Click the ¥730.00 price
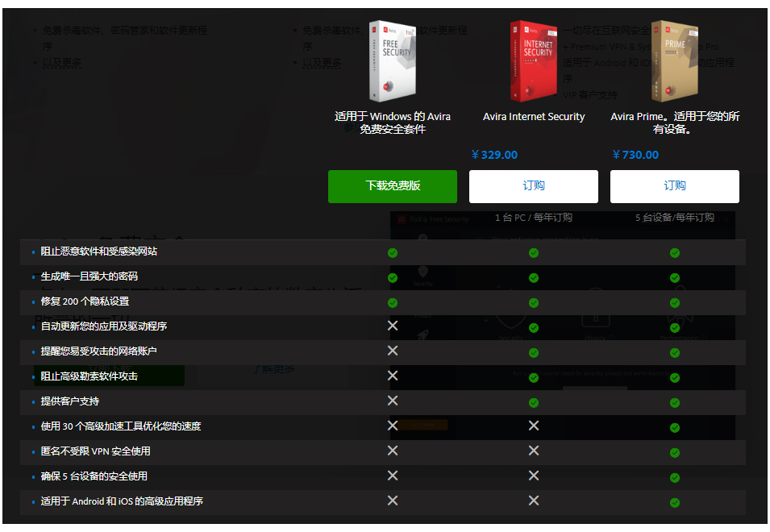770x532 pixels. pyautogui.click(x=635, y=155)
